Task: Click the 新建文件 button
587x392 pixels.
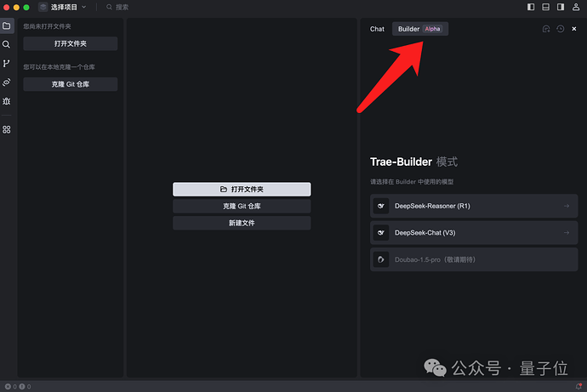Action: tap(242, 223)
